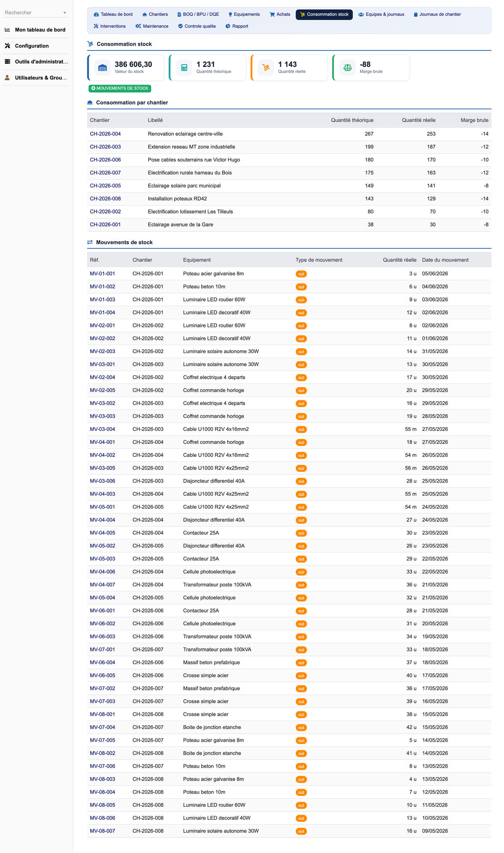The width and height of the screenshot is (504, 853).
Task: Click the gauge icon in Tableau de bord tab
Action: pyautogui.click(x=96, y=14)
